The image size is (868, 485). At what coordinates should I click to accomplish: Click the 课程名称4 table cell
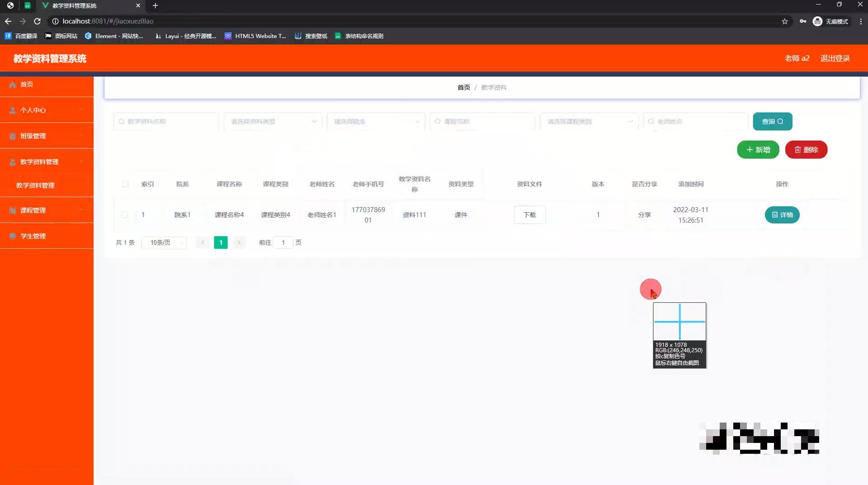(x=229, y=215)
